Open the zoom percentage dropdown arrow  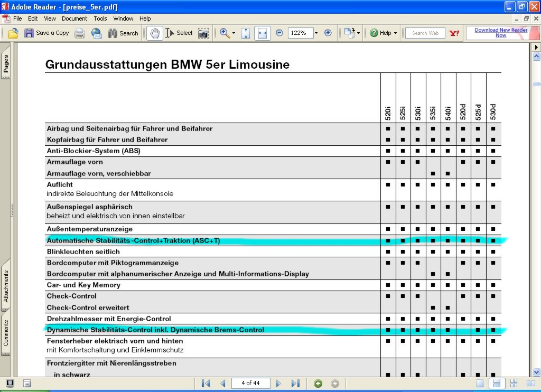click(316, 33)
